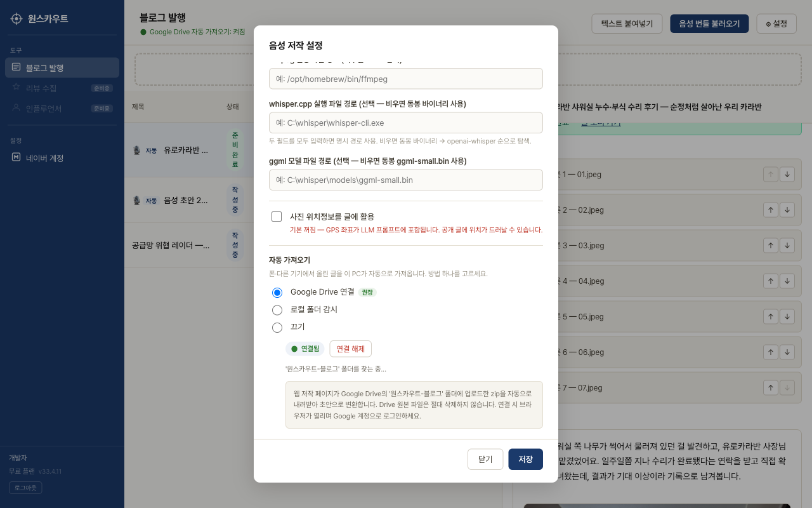
Task: Select the 음성 초안 2 row
Action: [189, 200]
